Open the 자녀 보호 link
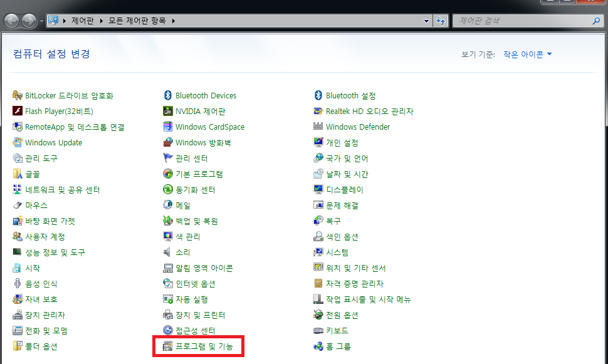The width and height of the screenshot is (608, 364). [41, 299]
